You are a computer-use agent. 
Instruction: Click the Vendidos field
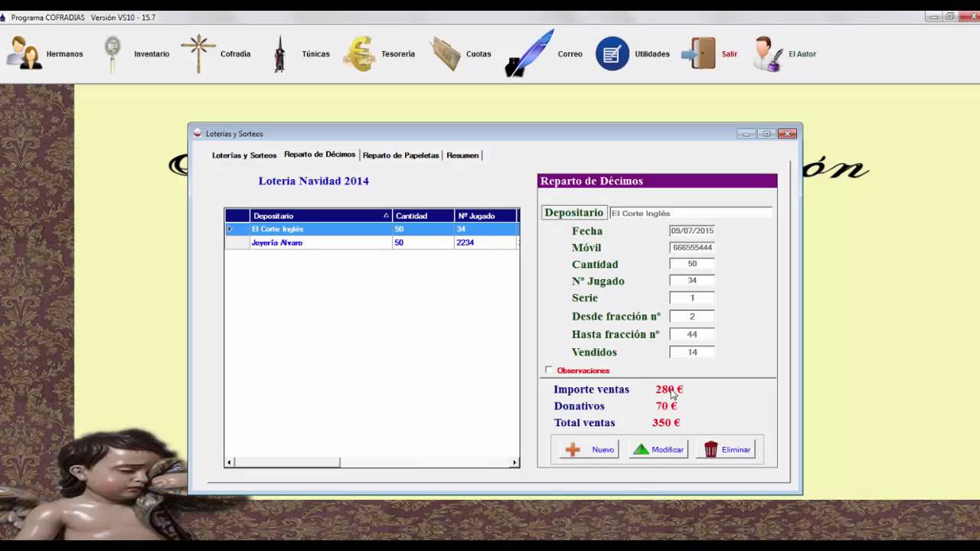click(692, 353)
